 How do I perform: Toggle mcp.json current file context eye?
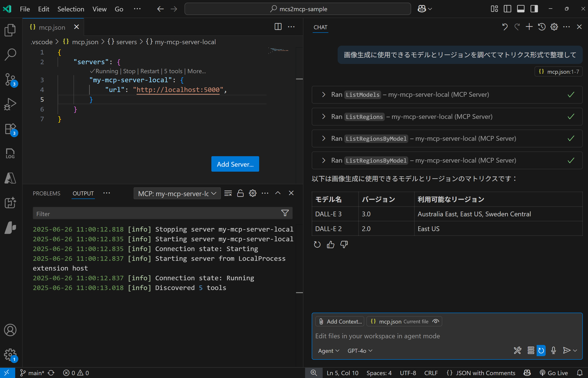(x=436, y=322)
